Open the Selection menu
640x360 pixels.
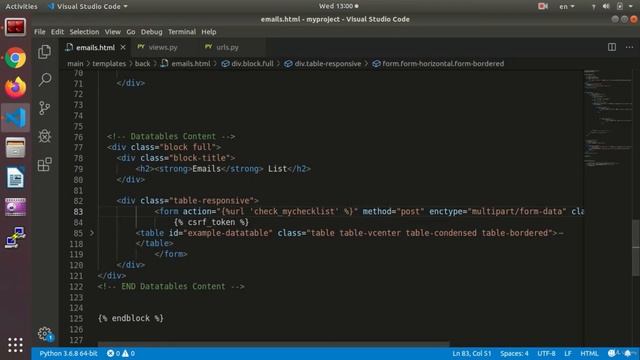coord(84,32)
